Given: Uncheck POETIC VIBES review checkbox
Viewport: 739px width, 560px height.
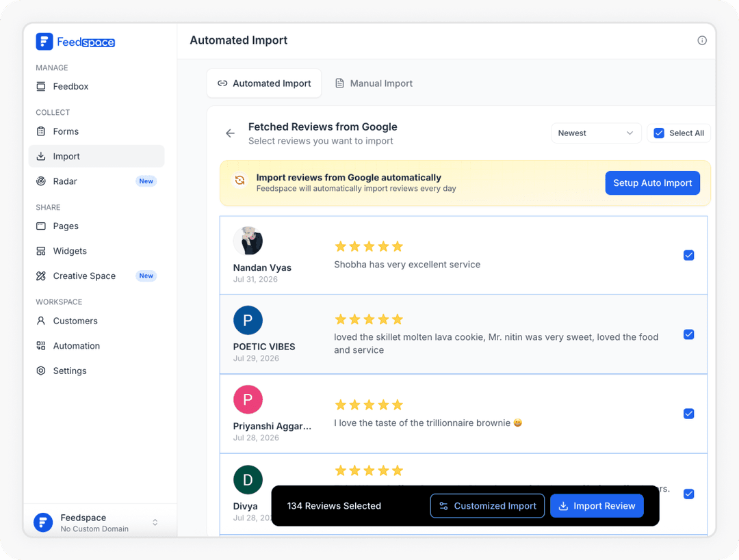Looking at the screenshot, I should coord(688,334).
